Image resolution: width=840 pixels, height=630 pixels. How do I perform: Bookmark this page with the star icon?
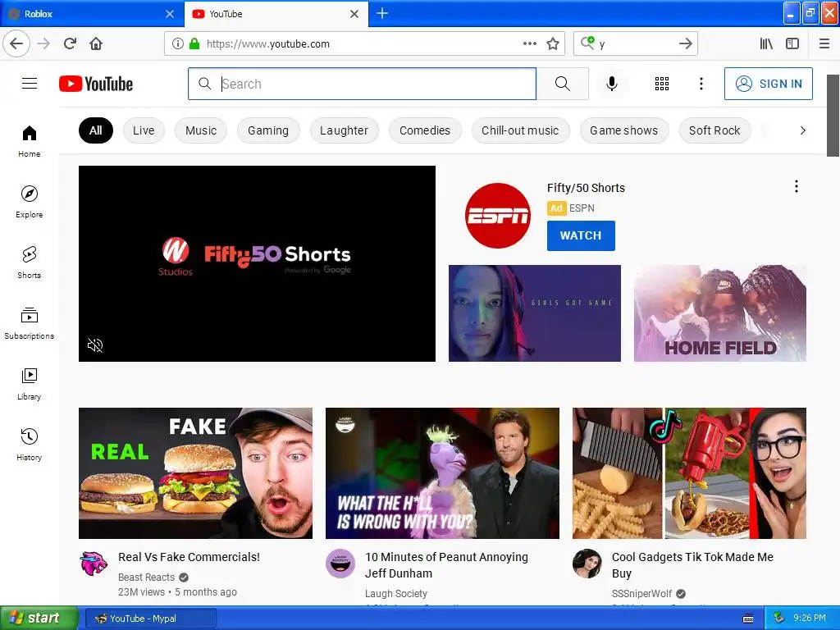pyautogui.click(x=553, y=43)
